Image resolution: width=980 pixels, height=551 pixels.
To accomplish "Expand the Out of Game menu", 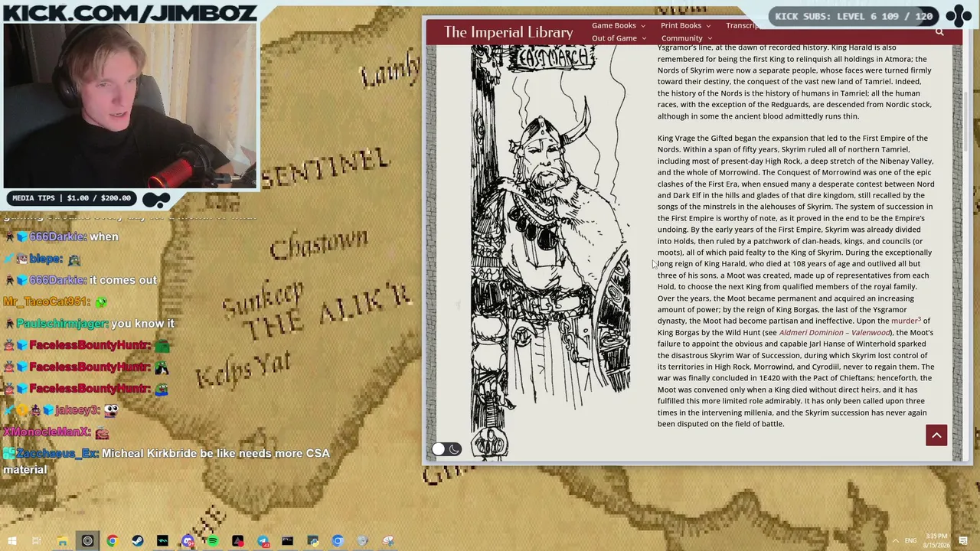I will [x=619, y=38].
